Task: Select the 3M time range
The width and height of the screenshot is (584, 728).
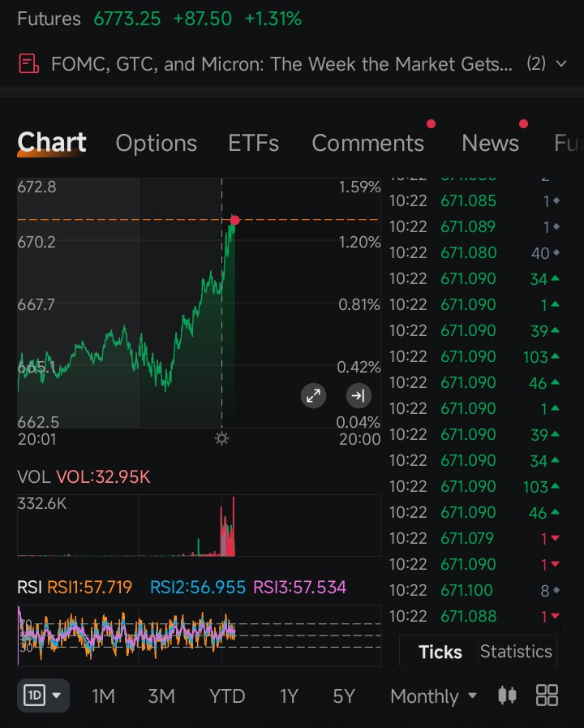Action: (161, 696)
